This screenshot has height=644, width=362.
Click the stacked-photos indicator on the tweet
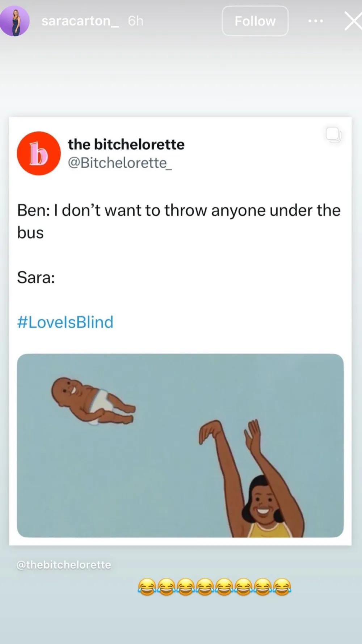click(333, 135)
